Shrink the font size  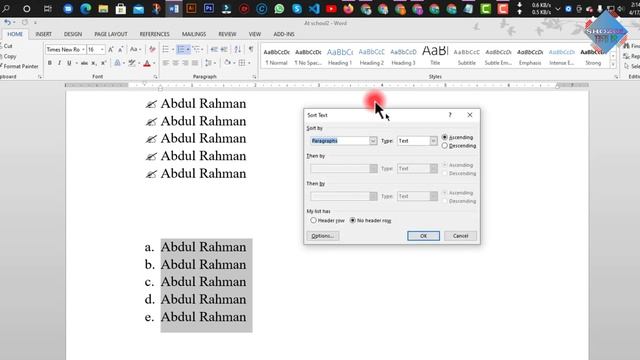pos(120,49)
